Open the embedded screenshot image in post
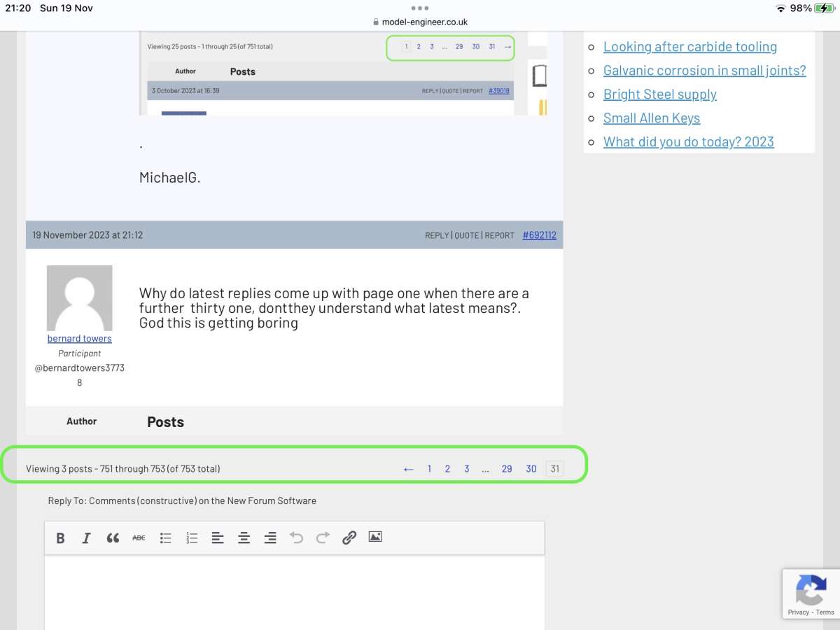 [343, 73]
